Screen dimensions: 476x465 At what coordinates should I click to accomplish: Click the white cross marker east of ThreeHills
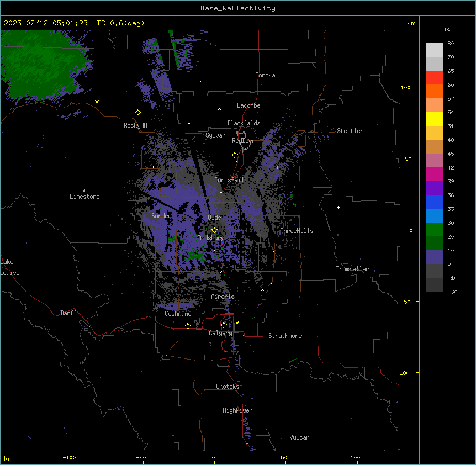click(x=338, y=207)
